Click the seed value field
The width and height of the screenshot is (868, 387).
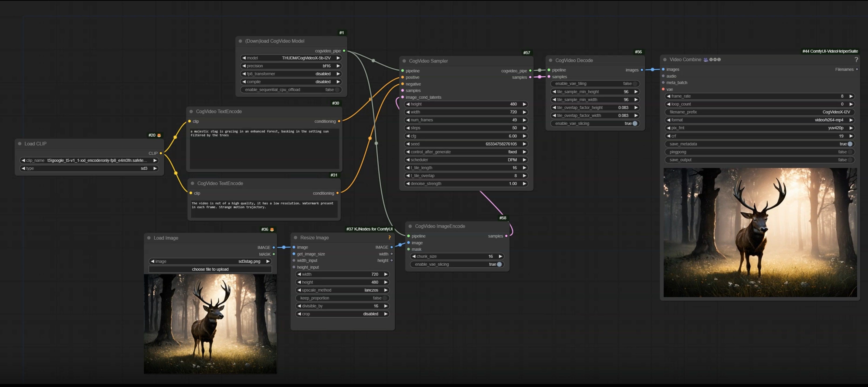click(466, 144)
